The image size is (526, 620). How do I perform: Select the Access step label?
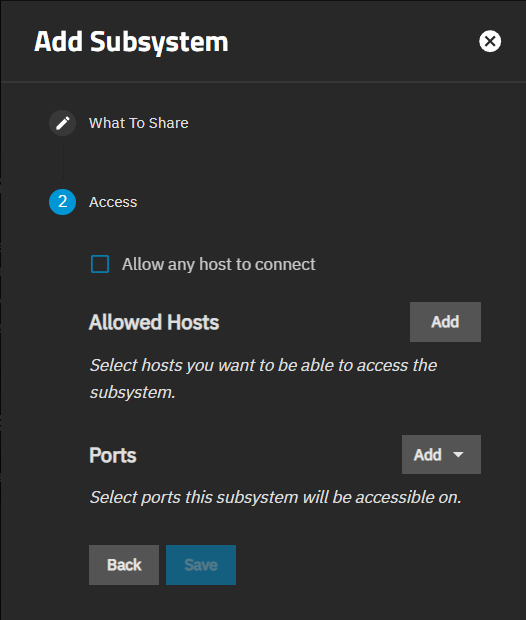(113, 202)
